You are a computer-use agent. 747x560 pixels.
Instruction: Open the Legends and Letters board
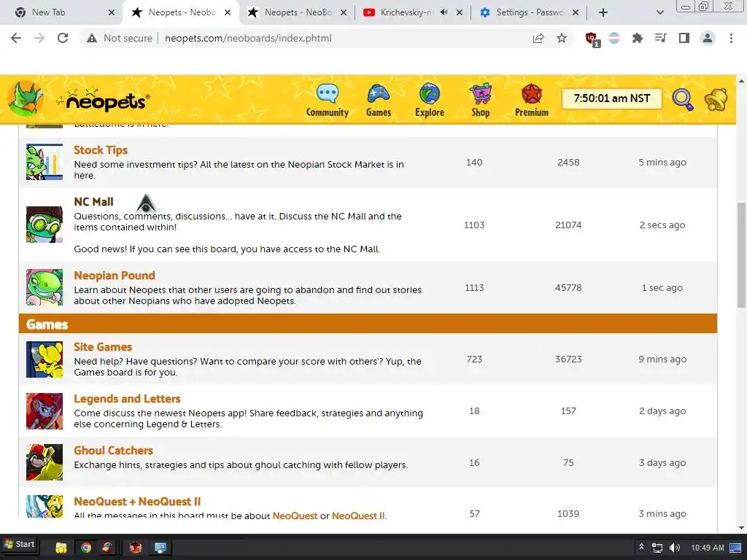point(127,399)
